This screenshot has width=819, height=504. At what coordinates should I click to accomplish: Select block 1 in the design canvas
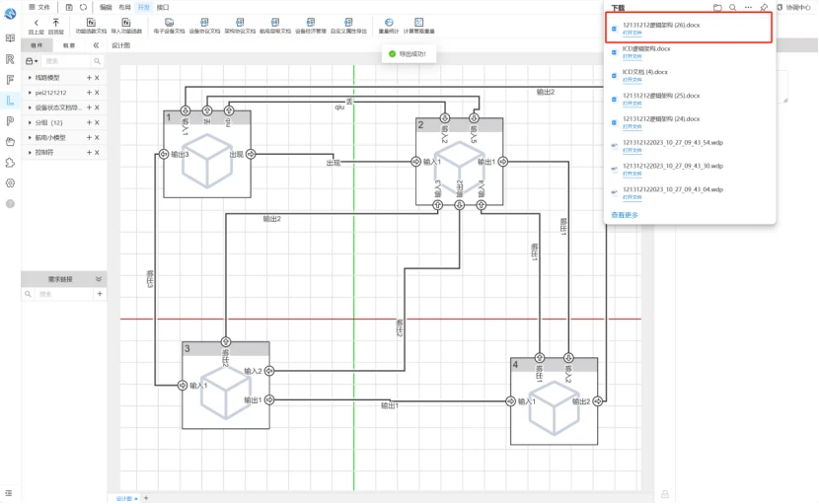(207, 154)
